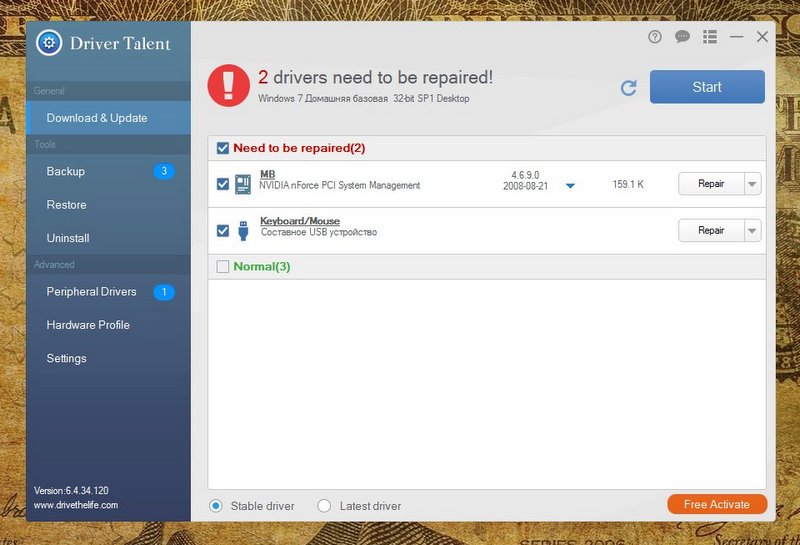800x545 pixels.
Task: Click the Version:6.4.34.120 label
Action: tap(71, 490)
